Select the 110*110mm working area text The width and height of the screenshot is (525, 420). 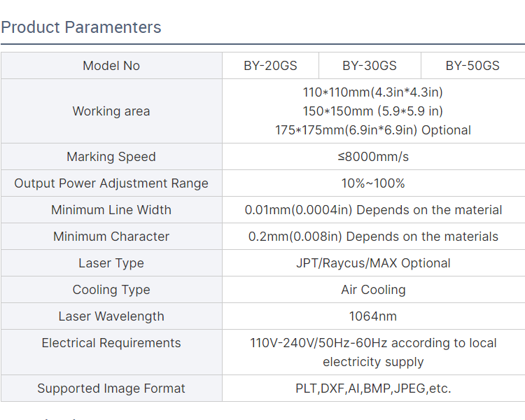pyautogui.click(x=373, y=92)
